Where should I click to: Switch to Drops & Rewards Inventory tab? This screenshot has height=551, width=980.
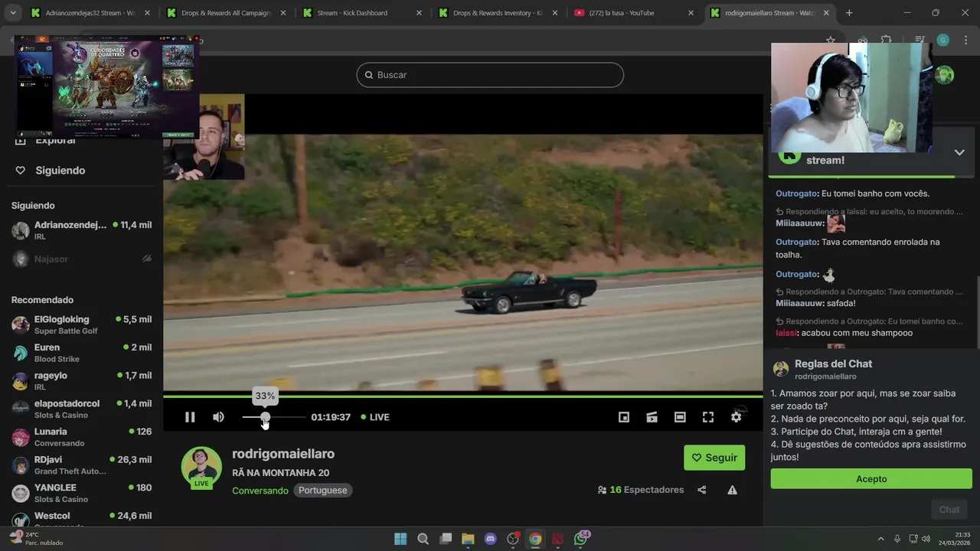click(496, 13)
